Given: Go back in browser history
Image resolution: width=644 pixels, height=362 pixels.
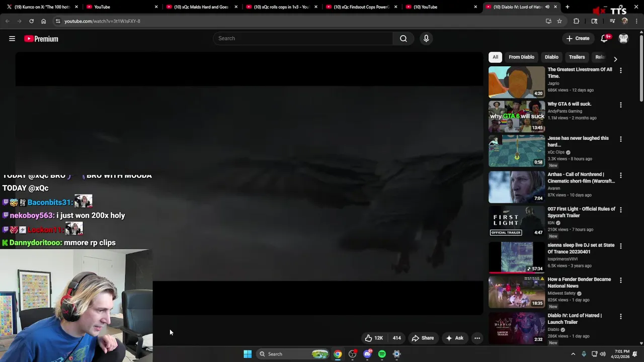Looking at the screenshot, I should coord(8,21).
